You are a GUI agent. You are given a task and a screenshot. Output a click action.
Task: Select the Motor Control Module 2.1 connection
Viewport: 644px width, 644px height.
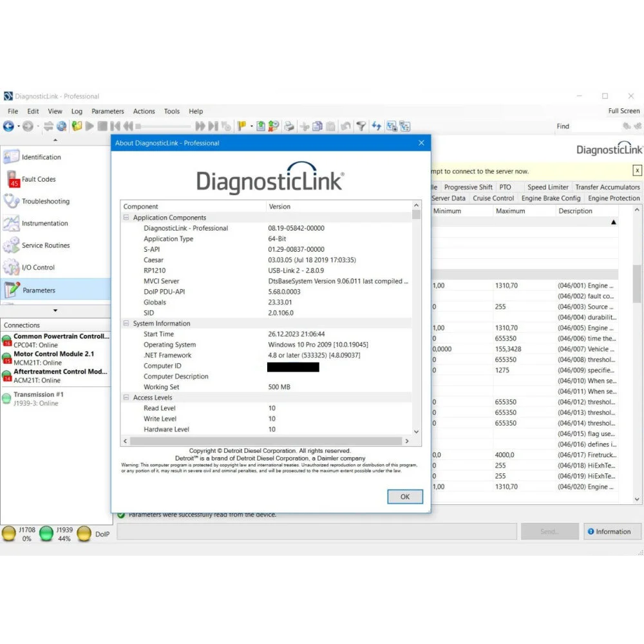tap(53, 357)
